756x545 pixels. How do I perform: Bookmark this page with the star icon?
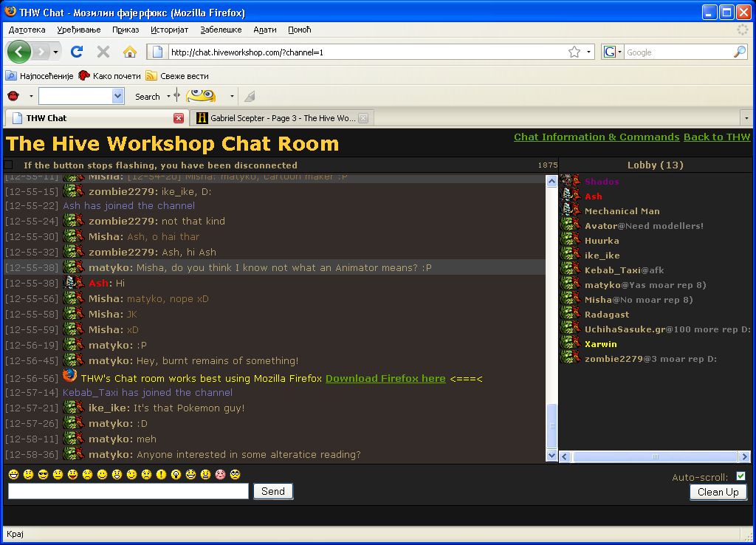(574, 52)
